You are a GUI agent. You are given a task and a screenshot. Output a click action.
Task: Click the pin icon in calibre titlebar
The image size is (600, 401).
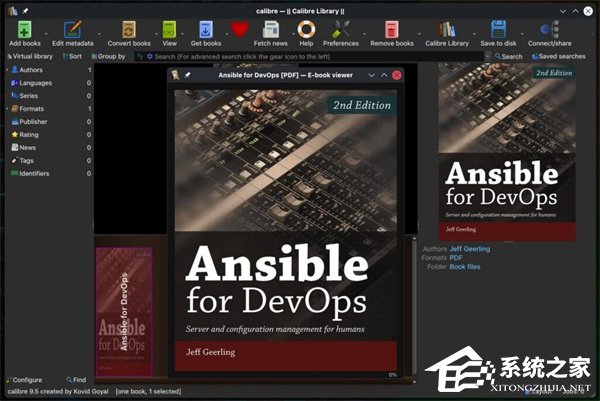tap(26, 11)
